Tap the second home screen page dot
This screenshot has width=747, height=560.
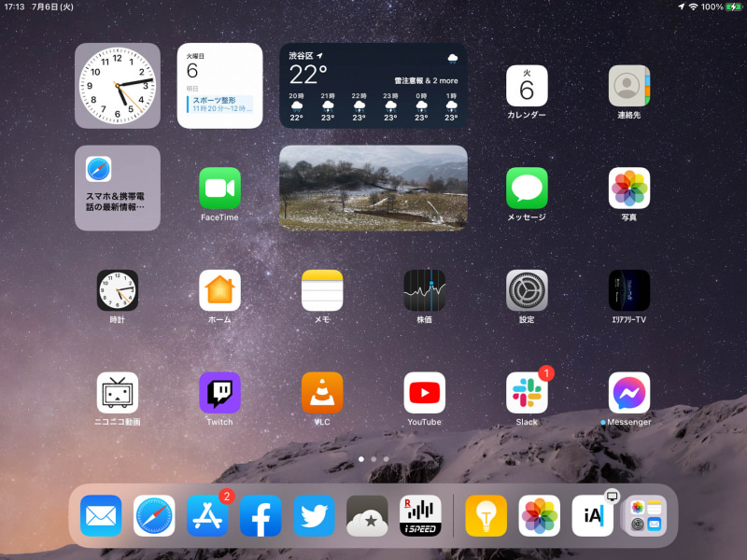pos(373,459)
